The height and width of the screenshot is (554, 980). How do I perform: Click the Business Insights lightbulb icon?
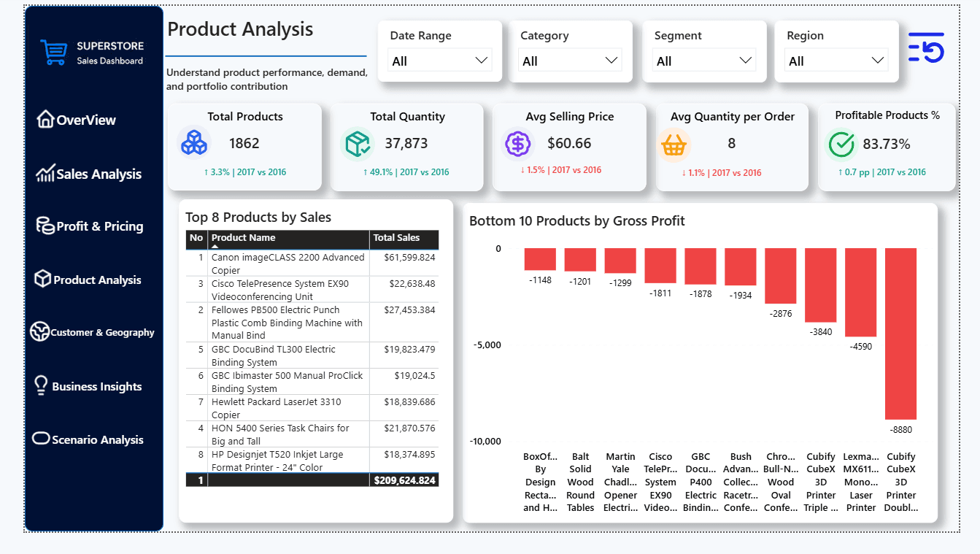coord(42,386)
